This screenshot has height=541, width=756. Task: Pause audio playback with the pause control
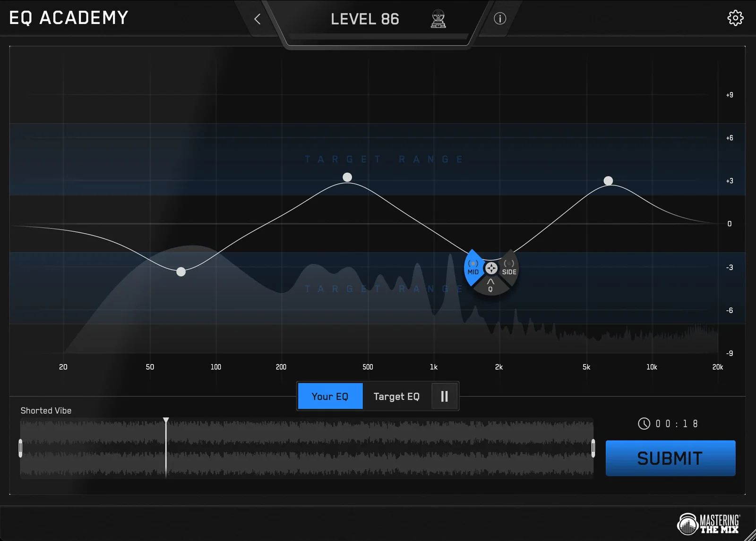pyautogui.click(x=444, y=396)
